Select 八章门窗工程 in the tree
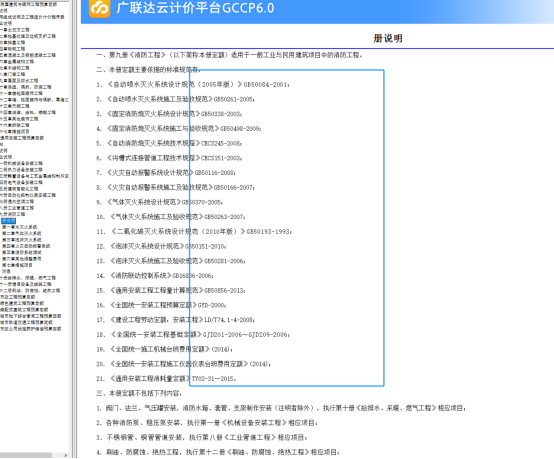Viewport: 554px width, 459px height. [13, 74]
